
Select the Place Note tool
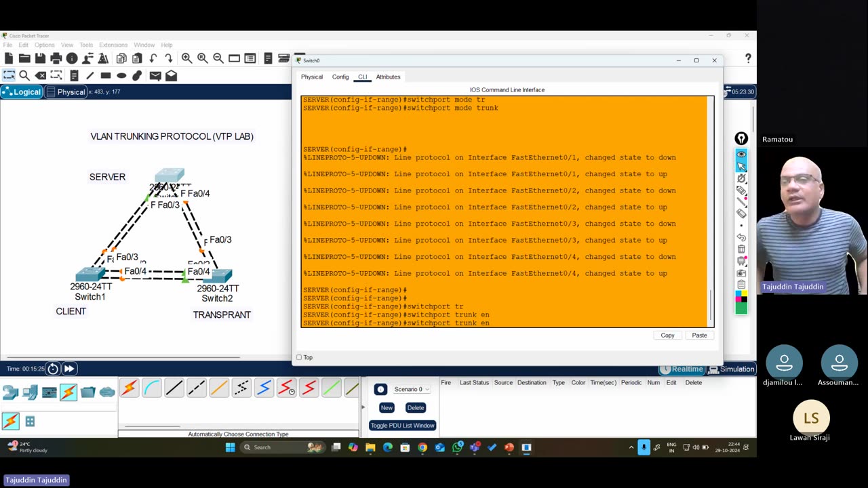pyautogui.click(x=74, y=75)
